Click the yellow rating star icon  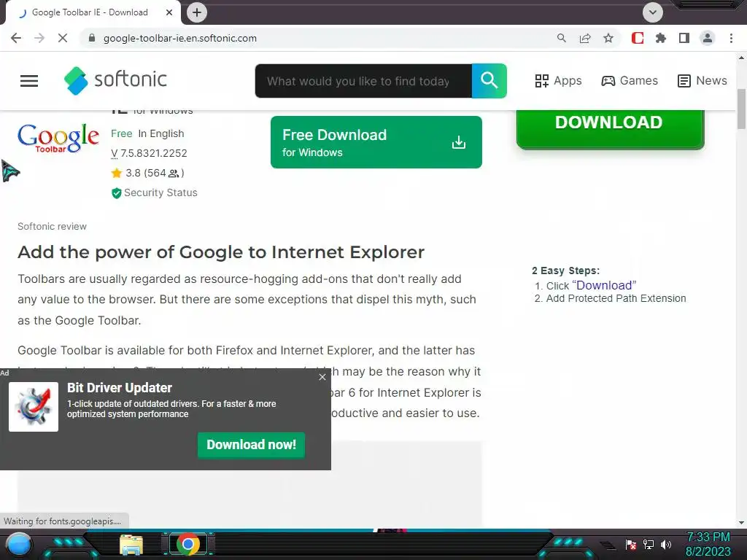(117, 173)
